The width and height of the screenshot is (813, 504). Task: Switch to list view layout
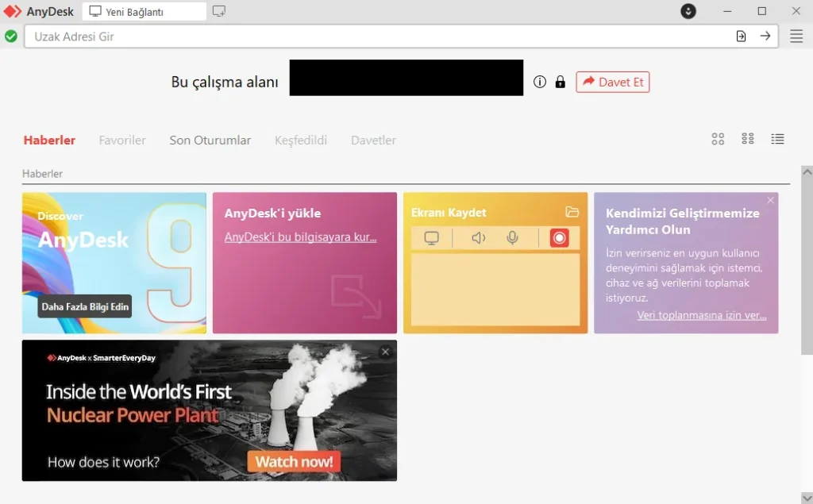(778, 139)
